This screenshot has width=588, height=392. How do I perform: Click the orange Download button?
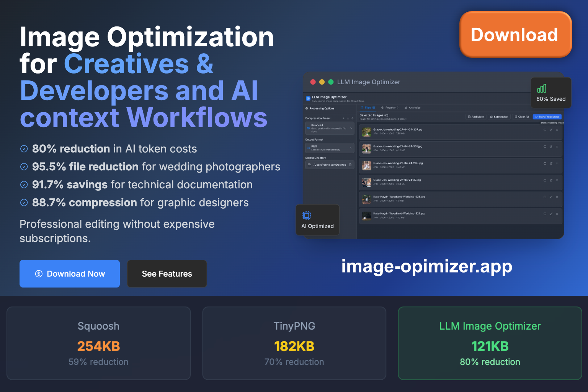(515, 34)
